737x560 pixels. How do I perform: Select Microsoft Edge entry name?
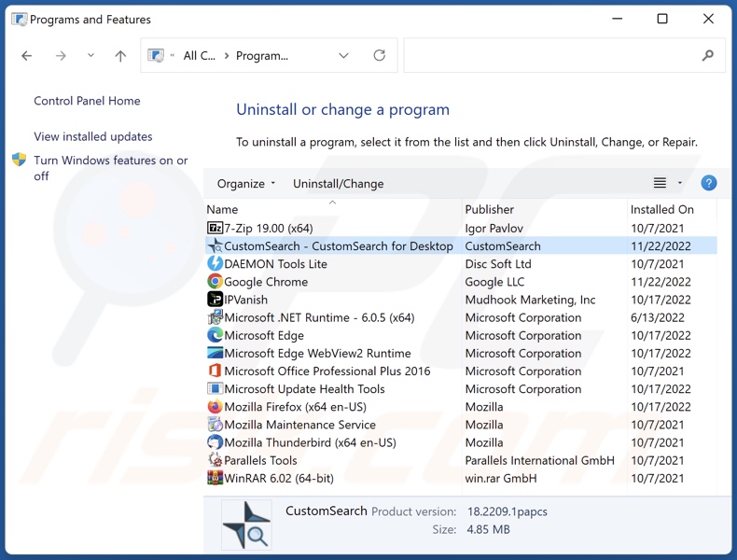coord(264,335)
